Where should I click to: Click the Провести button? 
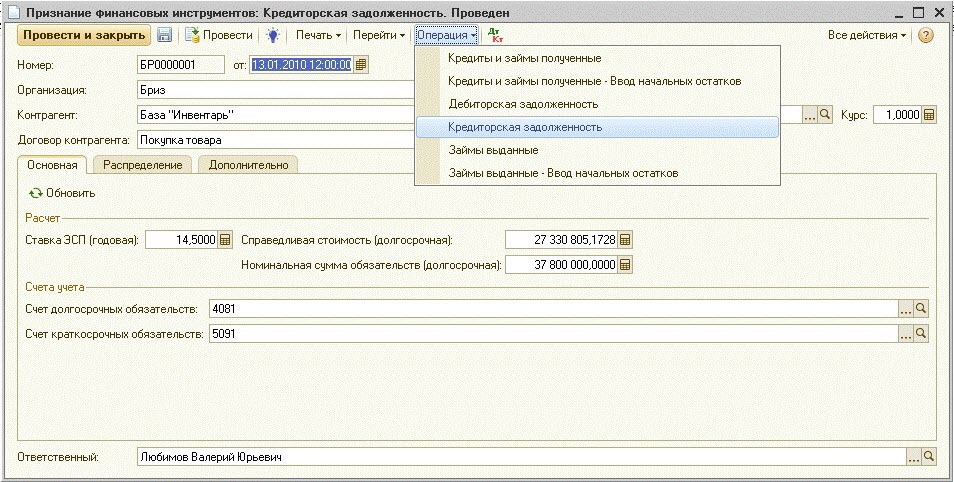219,35
